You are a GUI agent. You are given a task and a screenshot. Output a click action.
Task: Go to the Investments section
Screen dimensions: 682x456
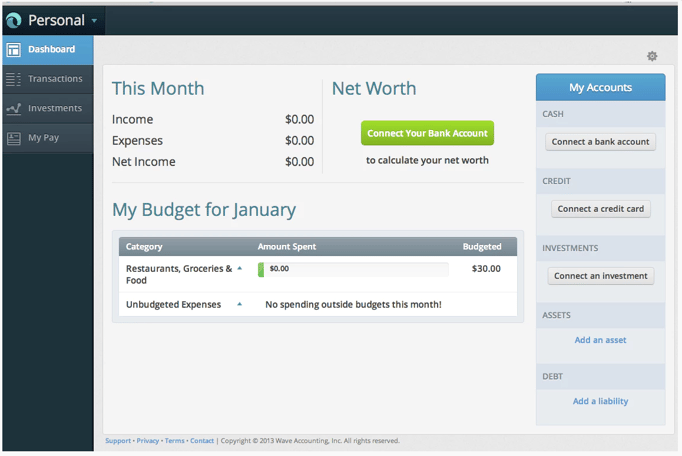(55, 108)
